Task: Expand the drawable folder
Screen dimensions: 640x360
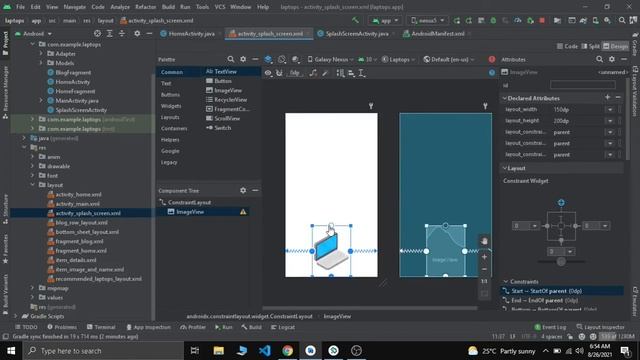Action: pos(33,166)
